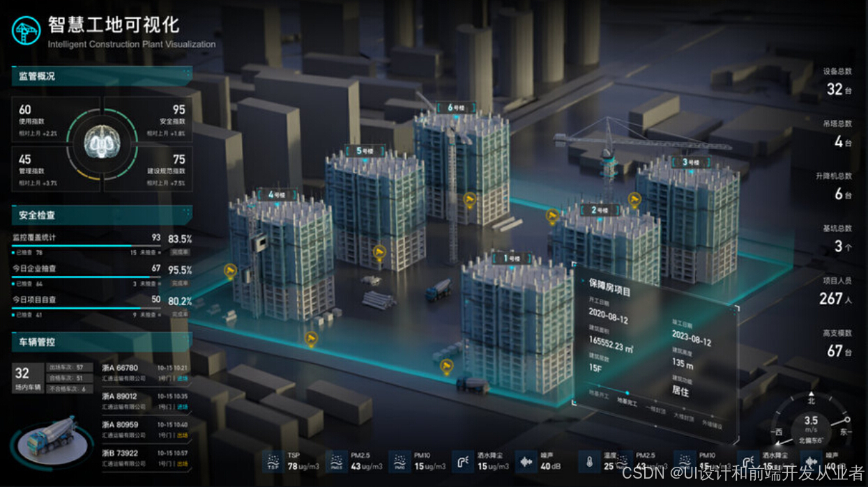Screen dimensions: 868x487
Task: Click the 出场车次 57 statistic
Action: (x=69, y=367)
